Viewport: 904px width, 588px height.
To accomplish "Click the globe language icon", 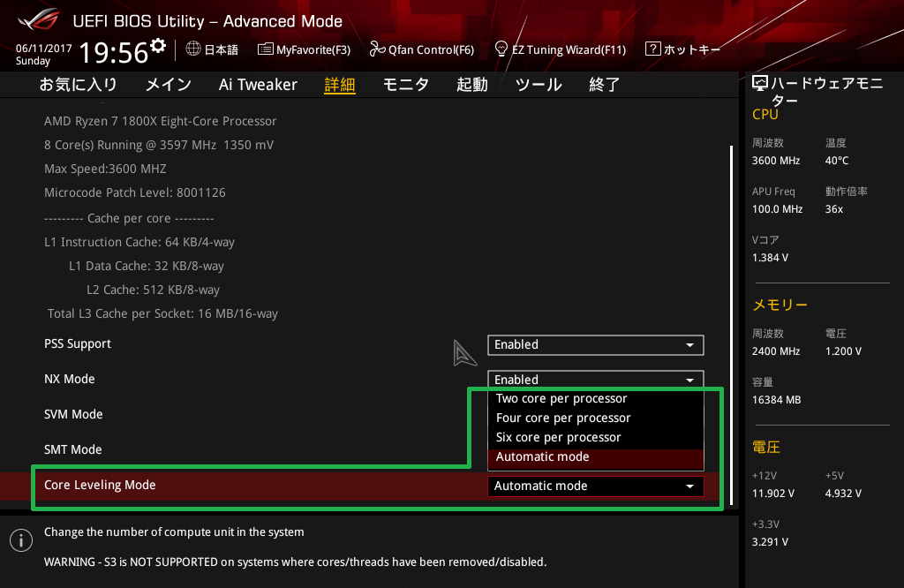I will (193, 49).
